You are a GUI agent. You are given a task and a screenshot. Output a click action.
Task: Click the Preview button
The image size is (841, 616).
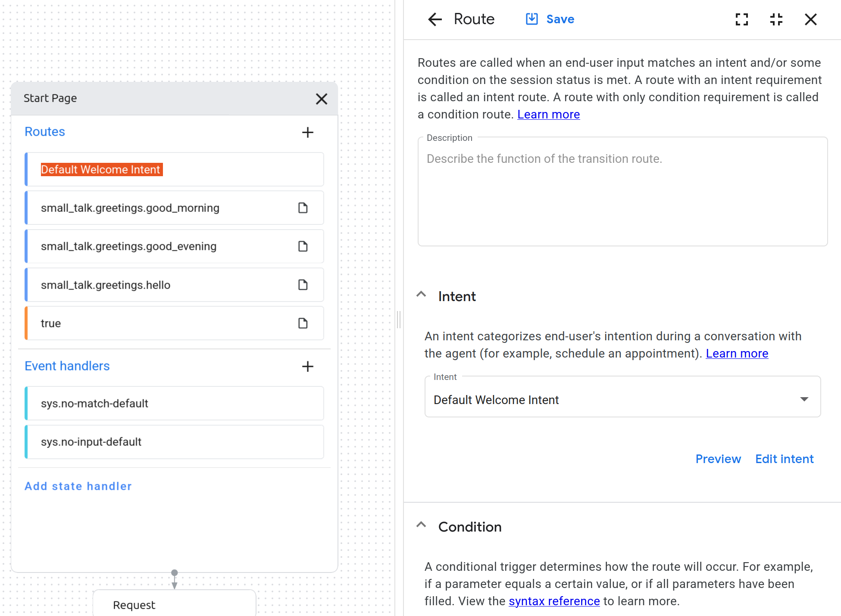click(718, 459)
